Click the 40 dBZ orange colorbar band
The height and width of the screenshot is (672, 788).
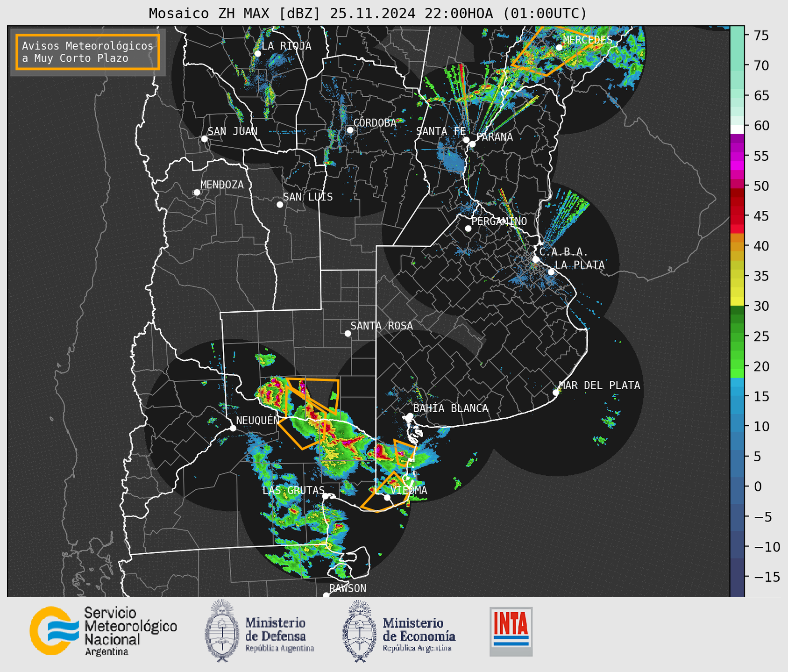click(737, 246)
